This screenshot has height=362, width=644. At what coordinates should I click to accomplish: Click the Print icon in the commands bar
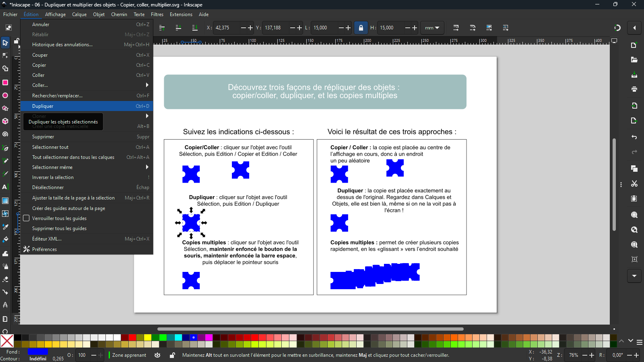634,89
